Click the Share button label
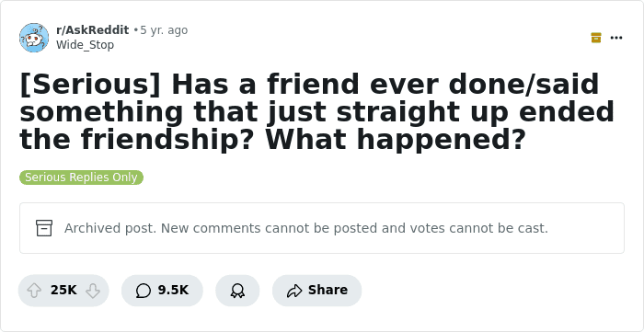644x332 pixels. [328, 290]
